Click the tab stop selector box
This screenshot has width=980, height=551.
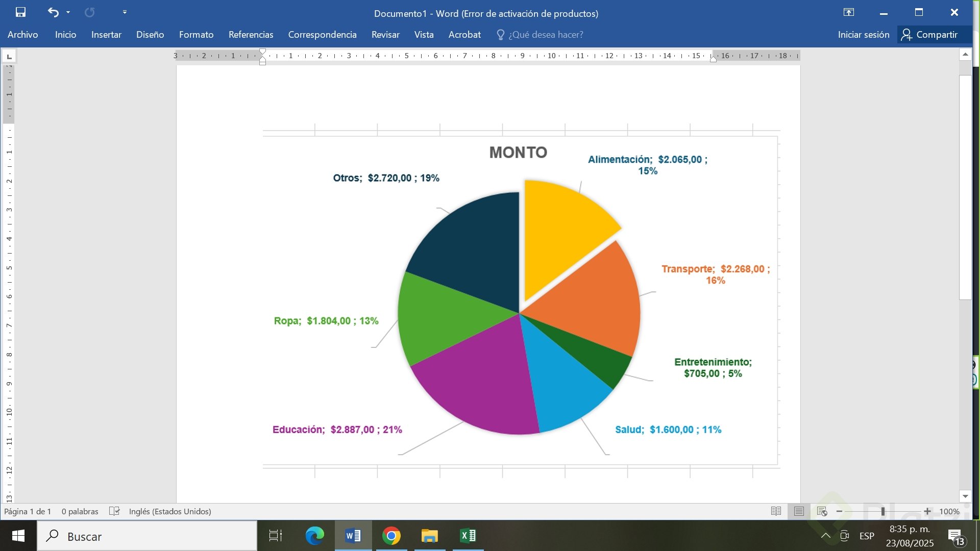point(9,56)
